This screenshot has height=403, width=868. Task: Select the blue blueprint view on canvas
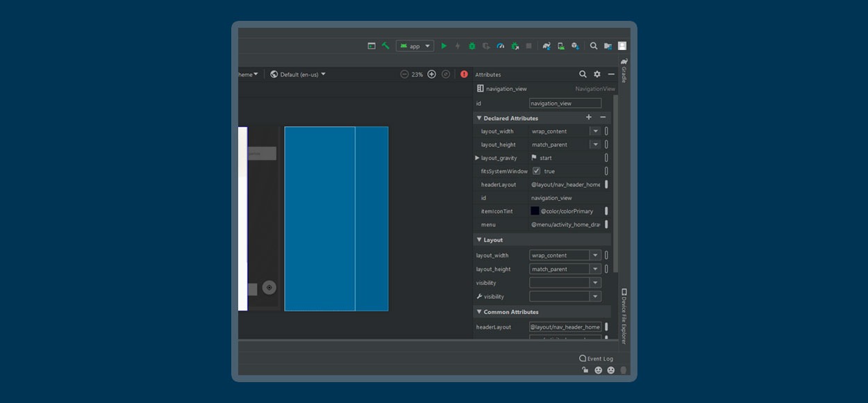[x=336, y=219]
